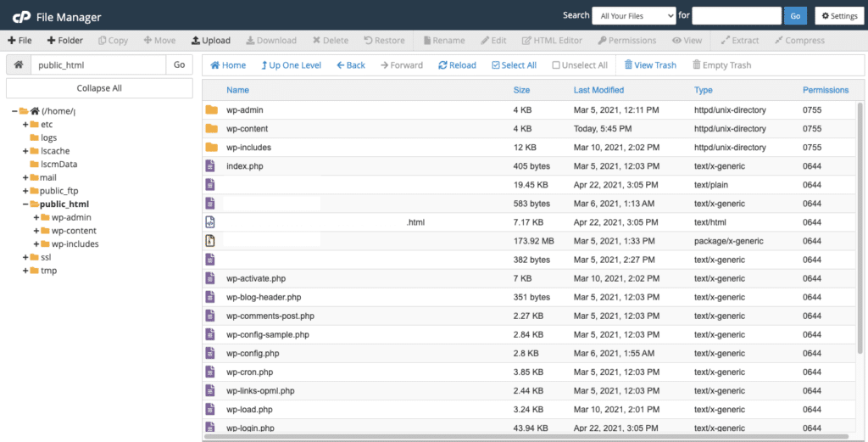
Task: Navigate Back in file manager
Action: (x=351, y=65)
